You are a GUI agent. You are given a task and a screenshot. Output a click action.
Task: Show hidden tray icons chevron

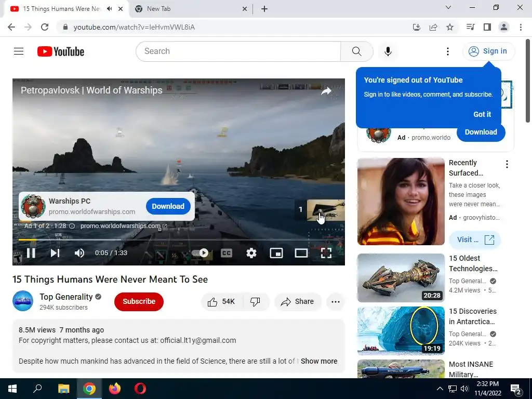440,389
